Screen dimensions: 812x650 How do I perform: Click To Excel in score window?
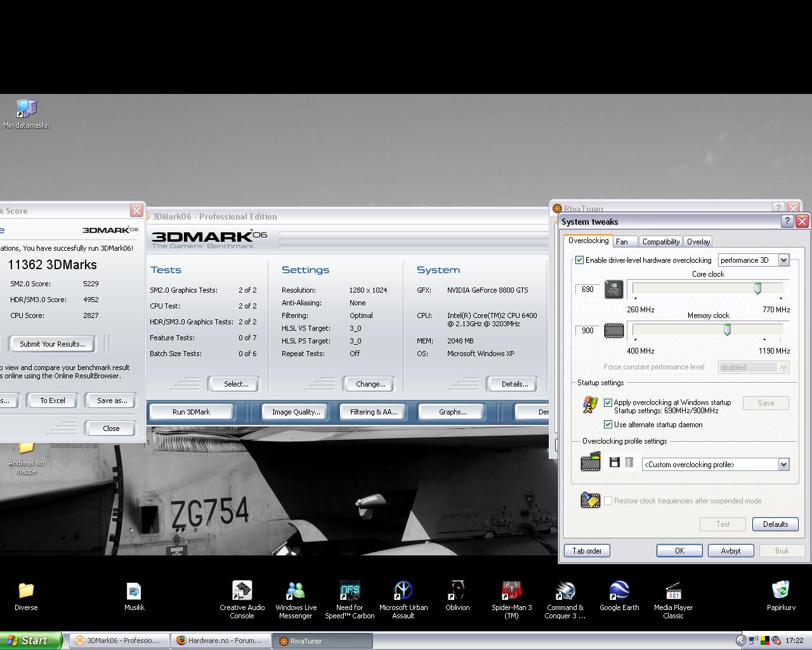point(53,401)
